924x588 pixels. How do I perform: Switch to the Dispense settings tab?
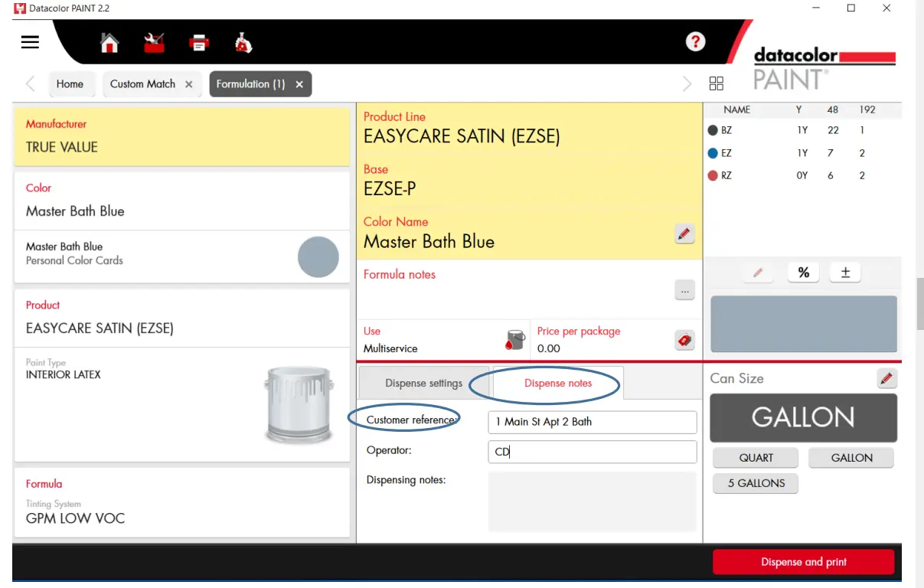tap(423, 383)
